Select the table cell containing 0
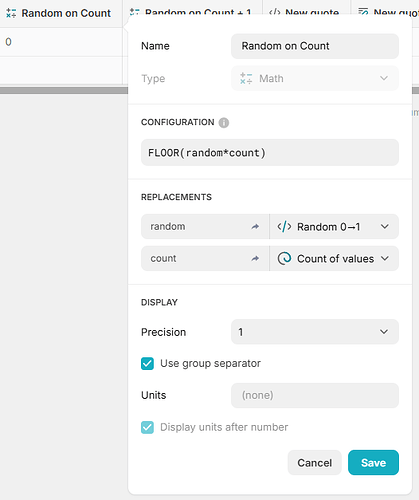Screen dimensions: 419x500 pos(61,42)
